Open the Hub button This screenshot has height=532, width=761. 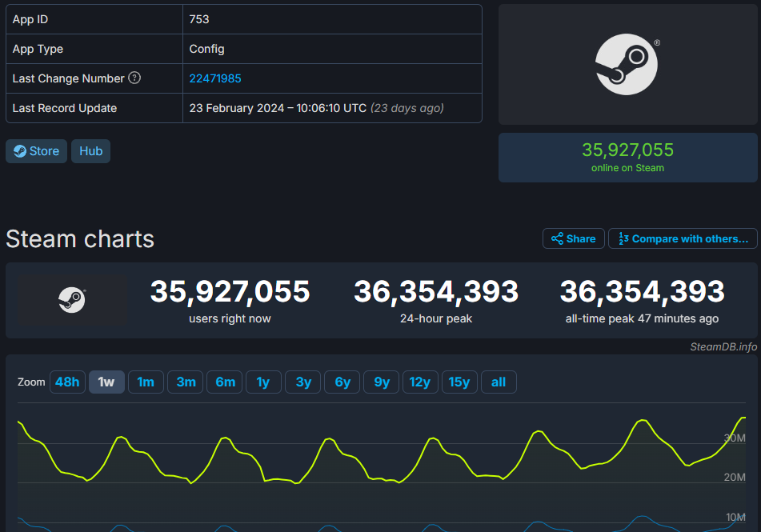coord(90,151)
